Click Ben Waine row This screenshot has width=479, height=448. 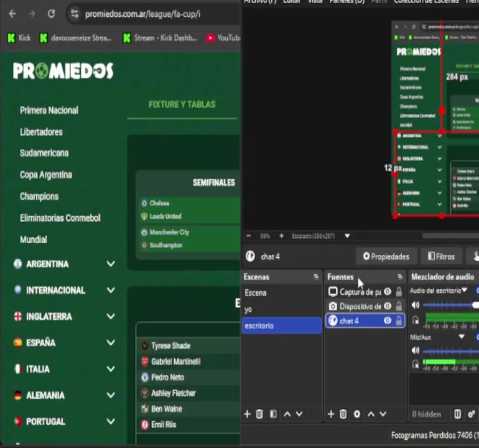[189, 409]
